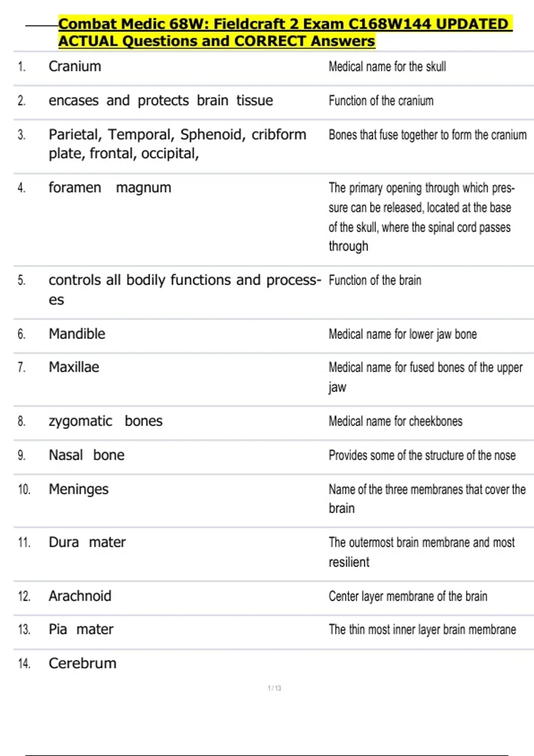Click the 'Medical name for cheekbones' definition

pos(395,421)
